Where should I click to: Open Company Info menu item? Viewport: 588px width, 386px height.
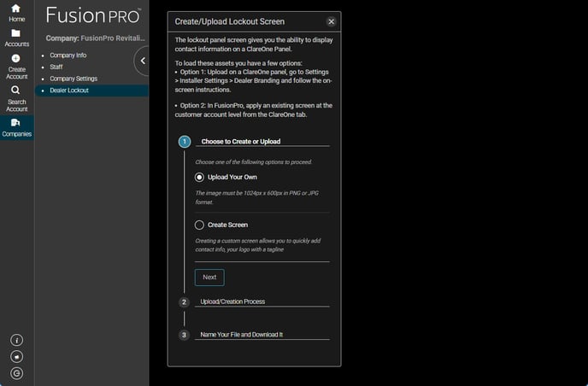point(68,56)
